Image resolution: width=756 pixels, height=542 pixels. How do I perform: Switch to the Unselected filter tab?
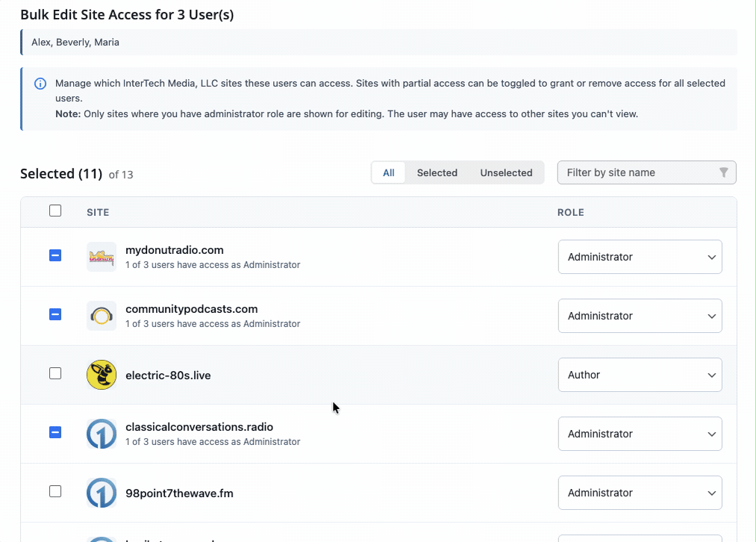506,172
